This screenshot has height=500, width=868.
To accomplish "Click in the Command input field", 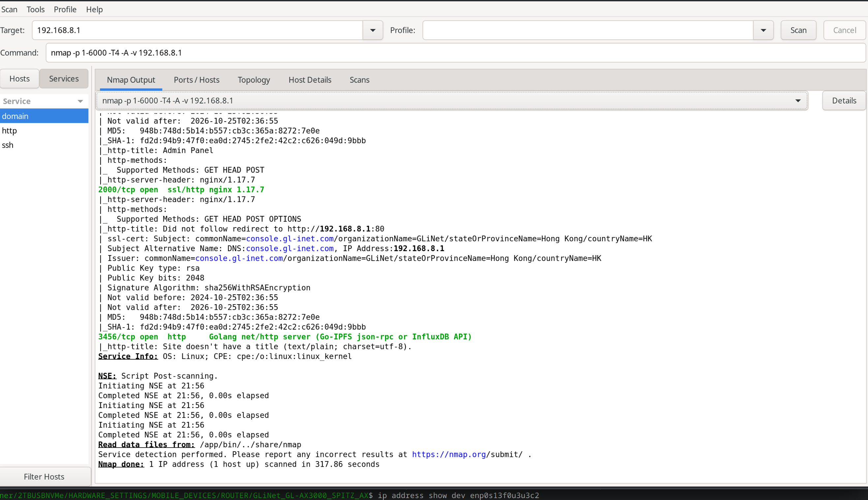I will coord(455,52).
